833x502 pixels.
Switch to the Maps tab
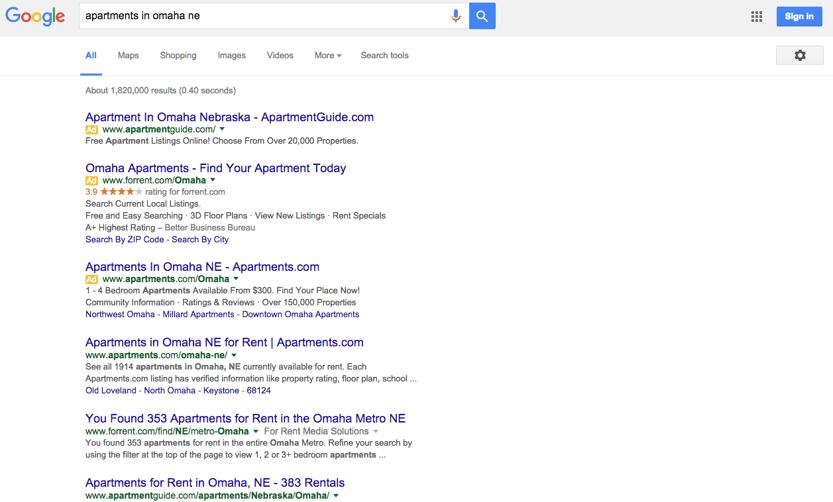[x=128, y=55]
